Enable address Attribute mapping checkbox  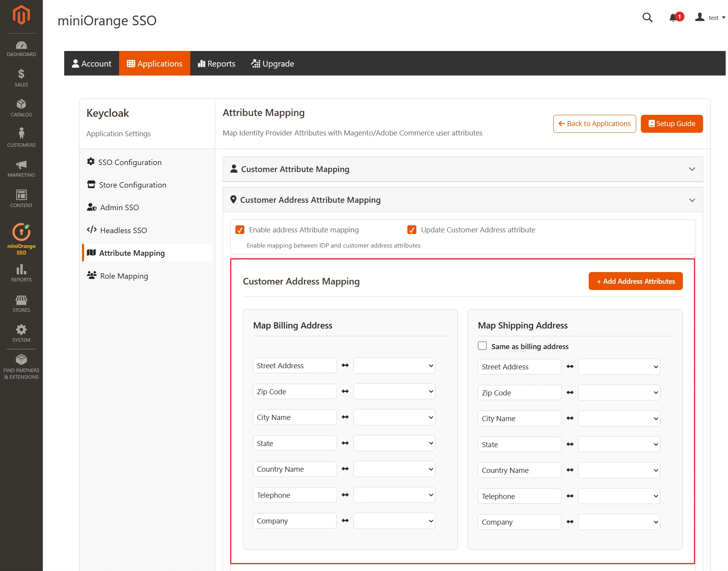pyautogui.click(x=240, y=230)
